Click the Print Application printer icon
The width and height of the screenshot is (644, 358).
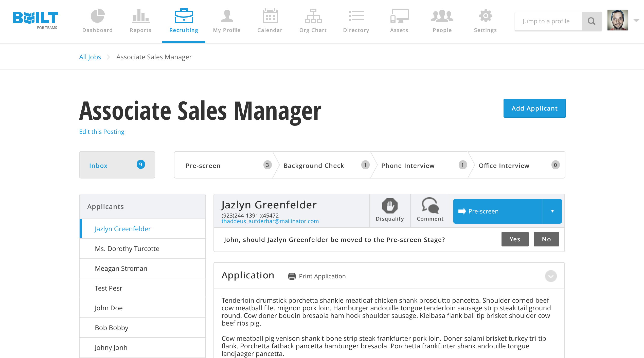tap(292, 276)
